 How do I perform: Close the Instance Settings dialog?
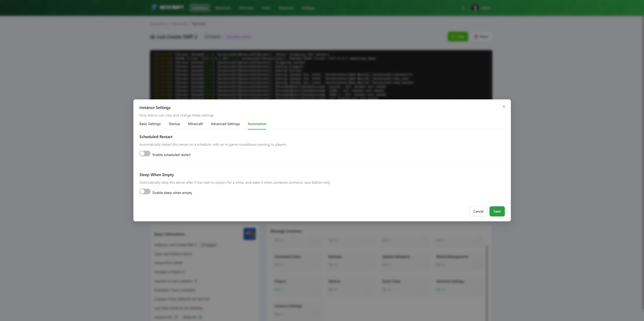pos(504,107)
